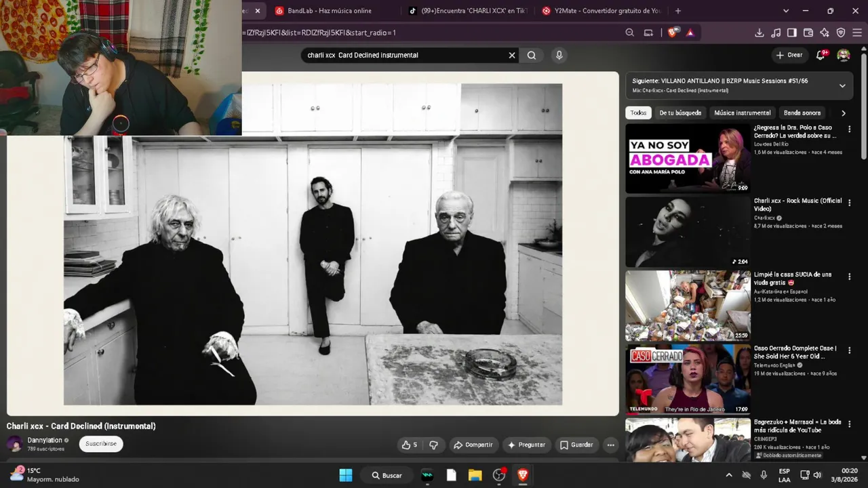Open the tab search dropdown chevron
The width and height of the screenshot is (868, 488).
click(x=786, y=11)
